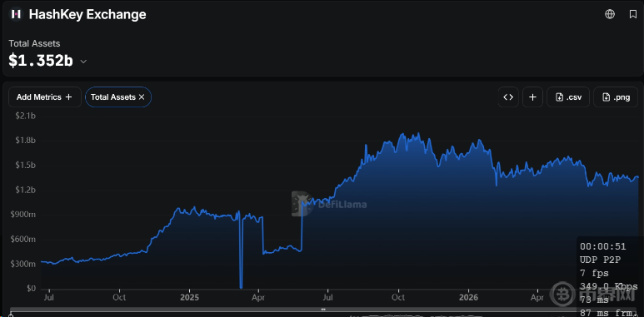The image size is (644, 317).
Task: Open the embed code icon button
Action: coord(508,97)
